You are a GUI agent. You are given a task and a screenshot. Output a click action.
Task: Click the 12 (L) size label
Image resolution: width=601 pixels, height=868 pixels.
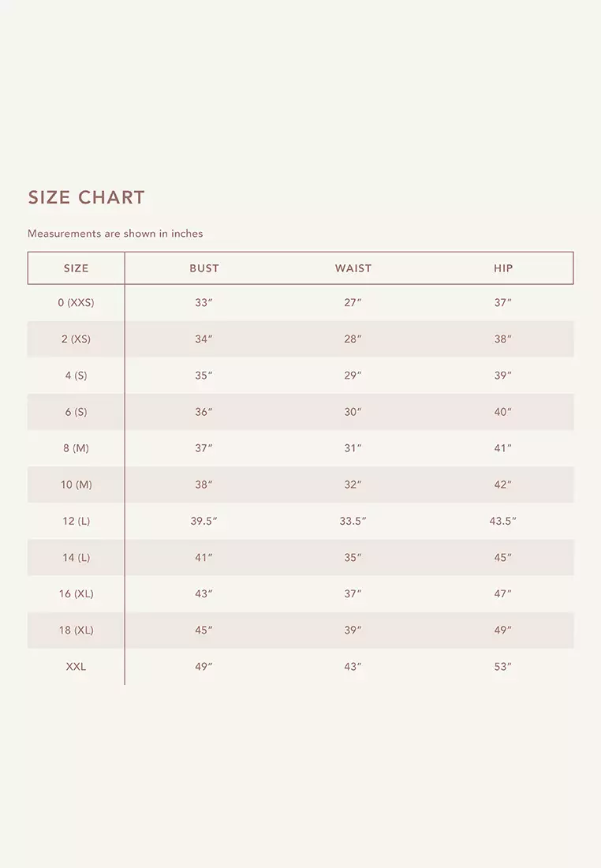(77, 521)
